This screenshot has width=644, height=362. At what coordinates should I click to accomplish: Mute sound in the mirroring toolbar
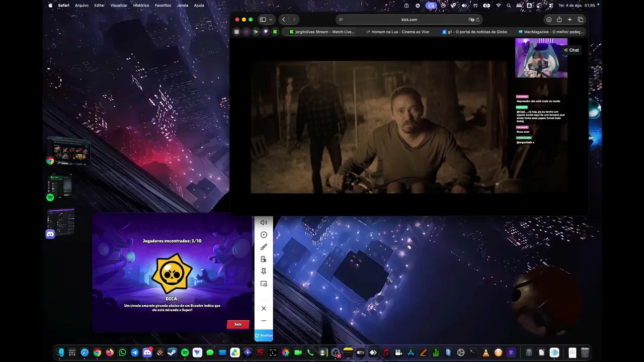264,222
